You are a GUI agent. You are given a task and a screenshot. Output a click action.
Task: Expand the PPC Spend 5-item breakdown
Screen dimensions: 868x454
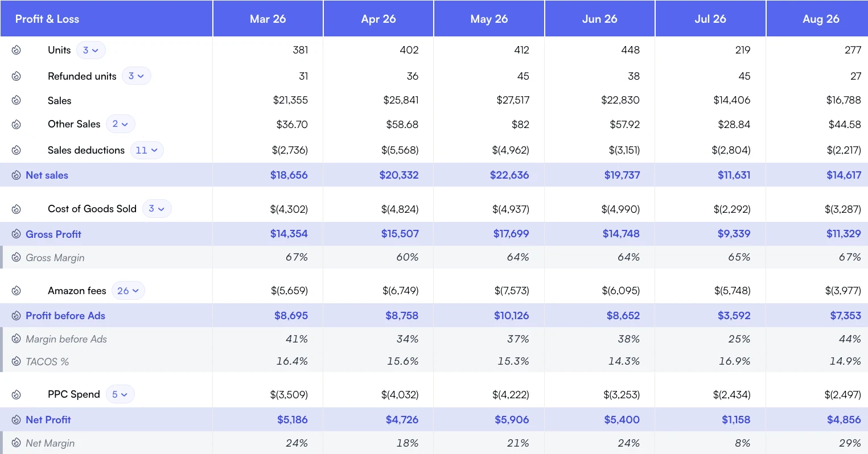120,394
